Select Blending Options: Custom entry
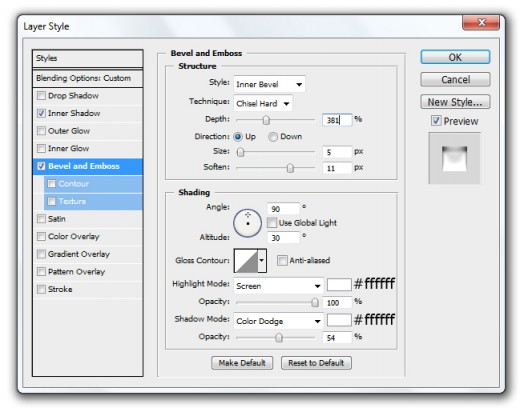520x408 pixels. tap(88, 78)
